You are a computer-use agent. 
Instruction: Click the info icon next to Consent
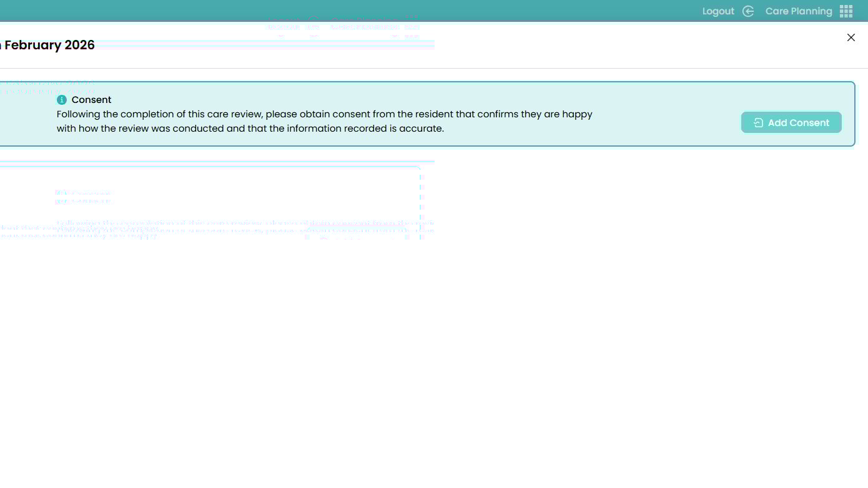62,100
